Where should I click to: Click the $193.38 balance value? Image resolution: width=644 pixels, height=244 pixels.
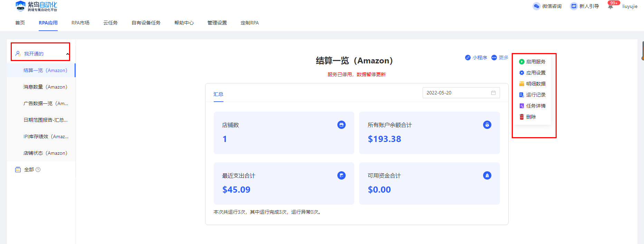384,139
